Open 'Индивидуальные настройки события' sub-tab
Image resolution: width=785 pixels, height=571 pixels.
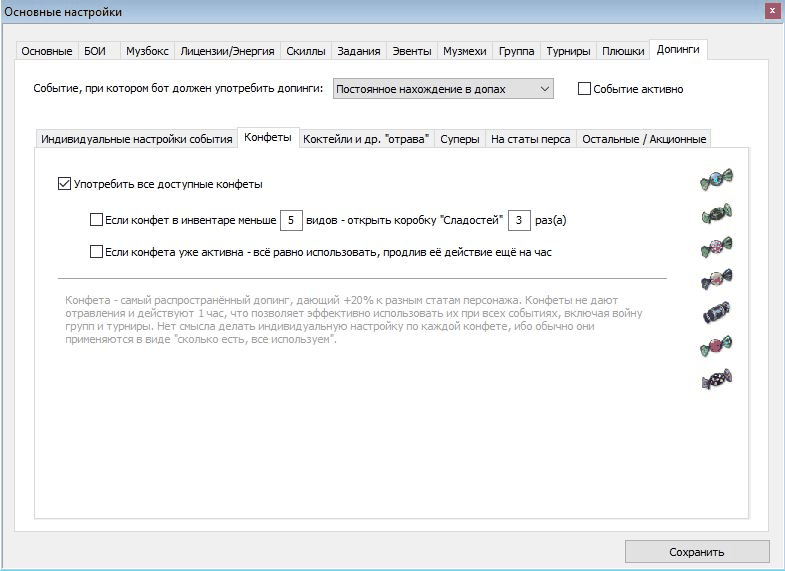click(137, 139)
